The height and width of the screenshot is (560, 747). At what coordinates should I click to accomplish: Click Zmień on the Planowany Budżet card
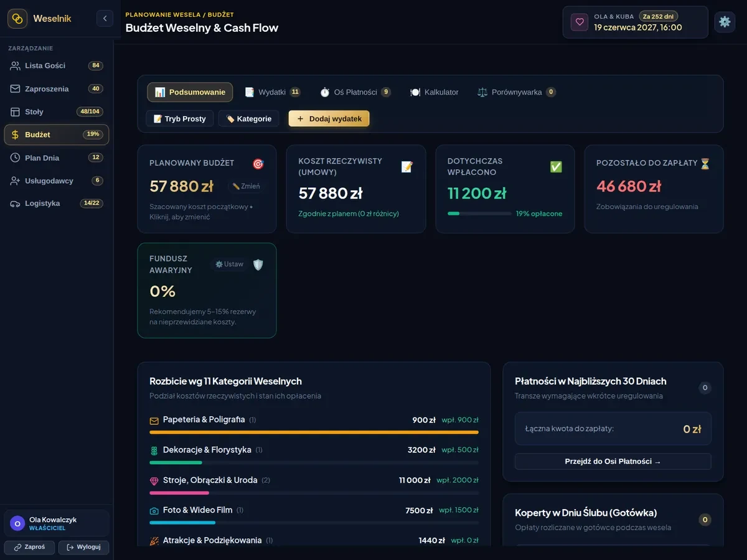pos(247,186)
